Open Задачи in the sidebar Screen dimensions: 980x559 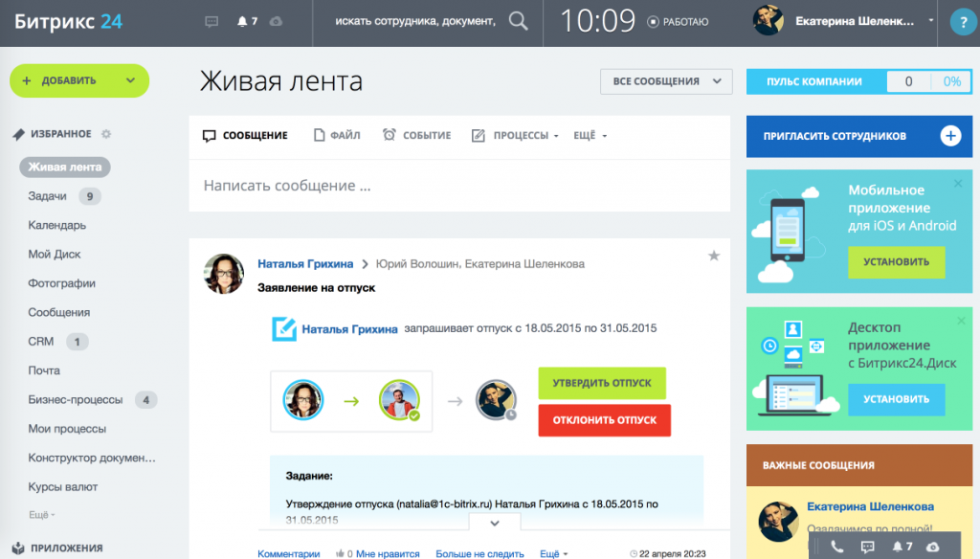click(47, 196)
